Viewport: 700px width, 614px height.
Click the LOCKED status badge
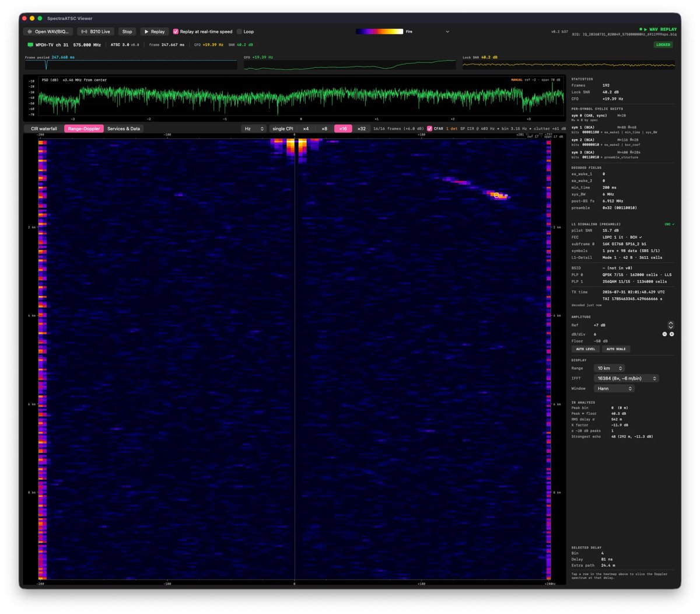click(663, 44)
